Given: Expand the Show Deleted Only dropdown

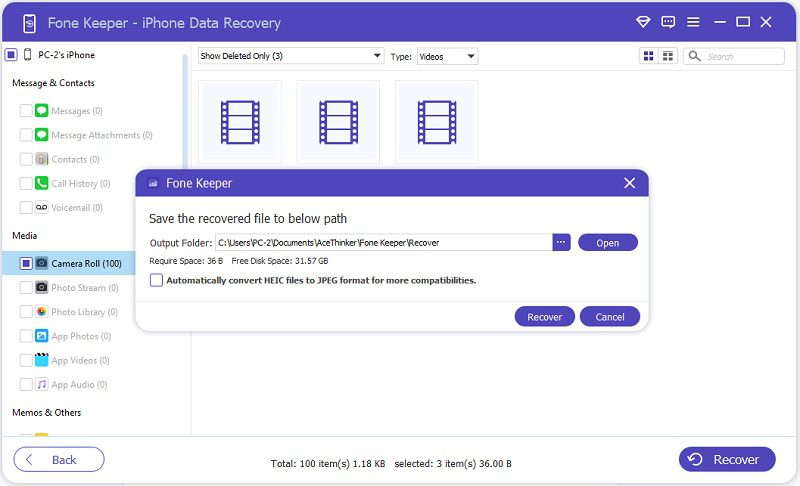Looking at the screenshot, I should [x=290, y=56].
